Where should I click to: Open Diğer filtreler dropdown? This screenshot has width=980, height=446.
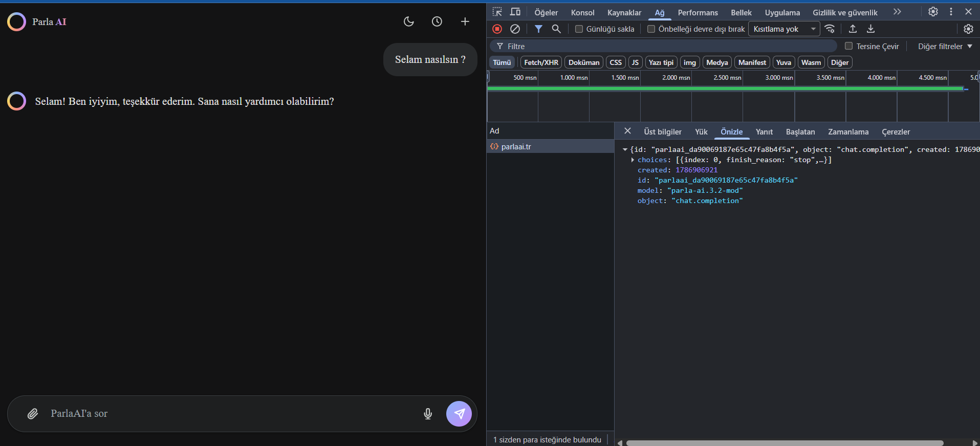945,46
